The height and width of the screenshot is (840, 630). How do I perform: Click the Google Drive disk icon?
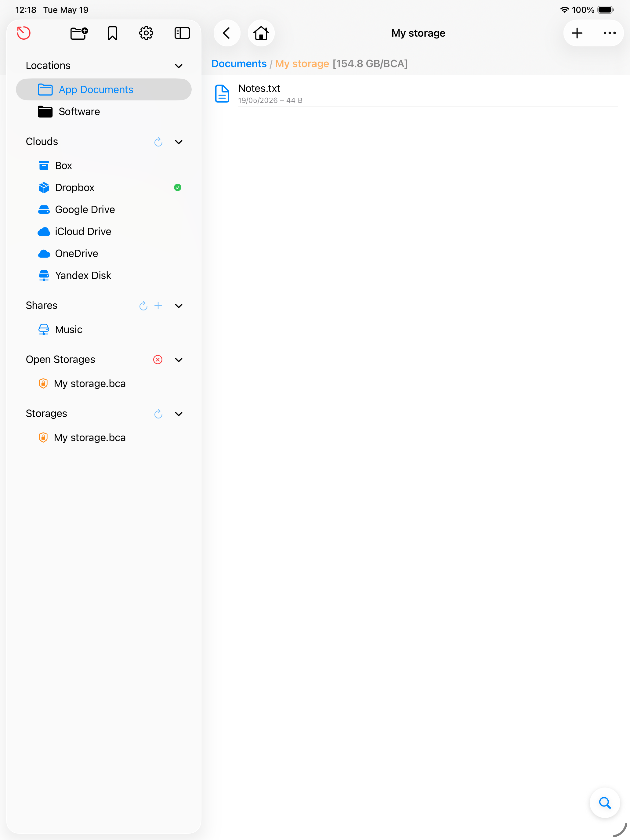pyautogui.click(x=44, y=210)
